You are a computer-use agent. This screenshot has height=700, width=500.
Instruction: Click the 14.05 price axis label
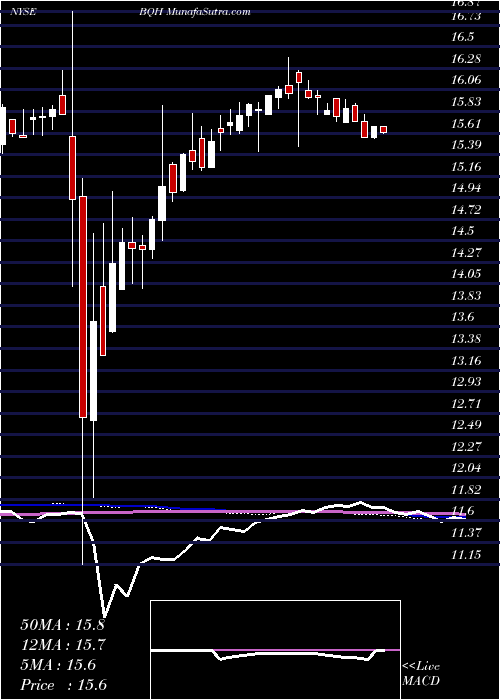click(x=466, y=275)
